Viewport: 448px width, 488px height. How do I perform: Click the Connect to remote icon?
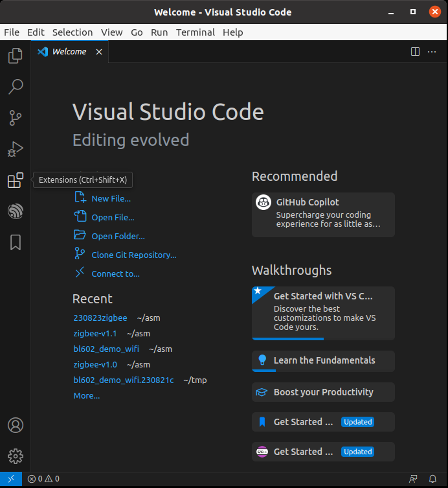click(x=80, y=272)
